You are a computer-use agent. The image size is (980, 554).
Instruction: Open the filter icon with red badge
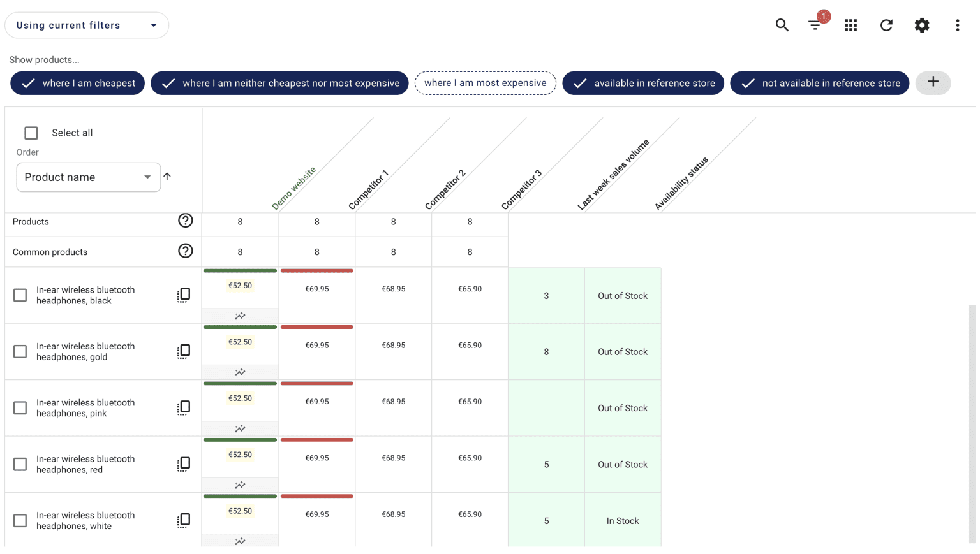point(815,25)
